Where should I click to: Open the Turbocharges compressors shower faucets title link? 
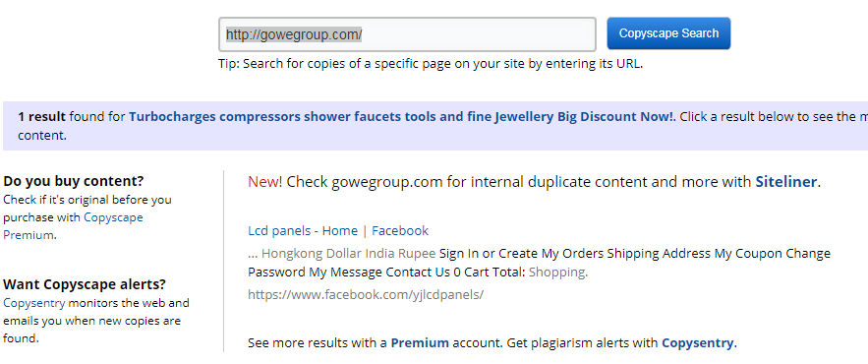(401, 117)
